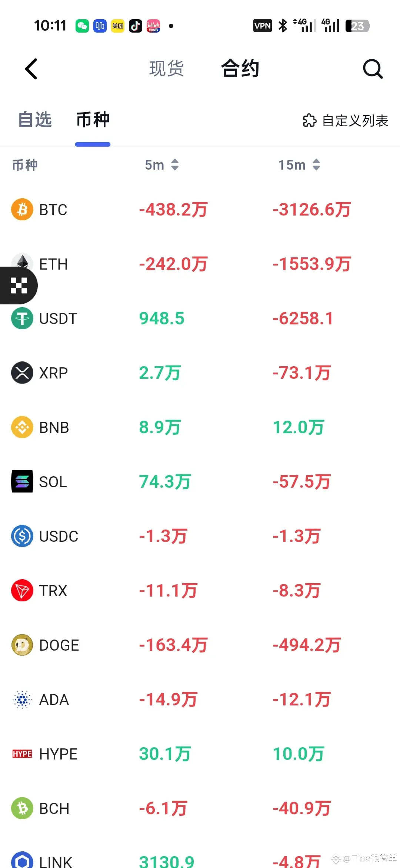400x868 pixels.
Task: Tap the BNB coin icon
Action: (x=22, y=427)
